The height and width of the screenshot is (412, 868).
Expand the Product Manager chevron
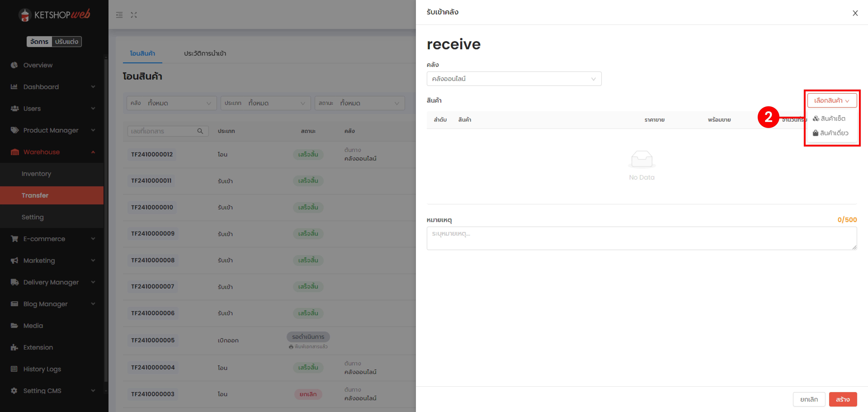(x=93, y=130)
